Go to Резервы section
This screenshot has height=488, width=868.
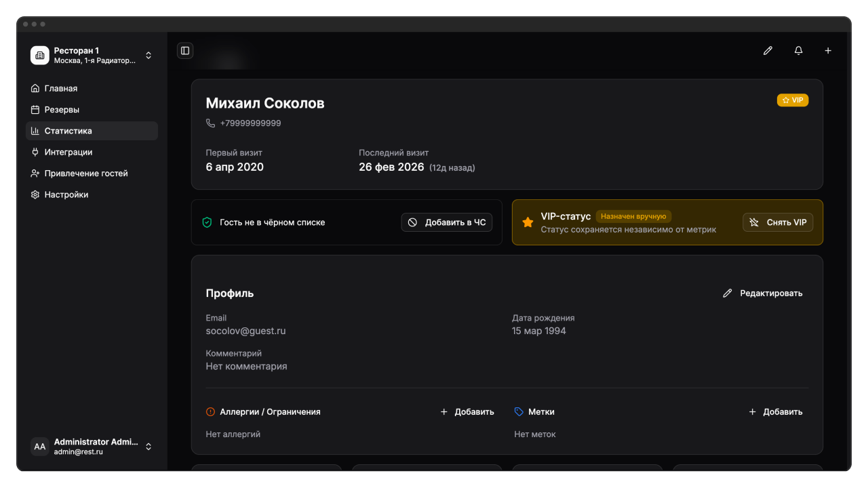pos(62,110)
